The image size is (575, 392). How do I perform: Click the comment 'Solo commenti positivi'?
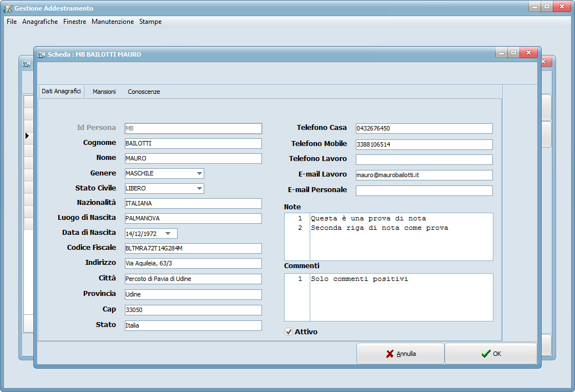click(360, 279)
